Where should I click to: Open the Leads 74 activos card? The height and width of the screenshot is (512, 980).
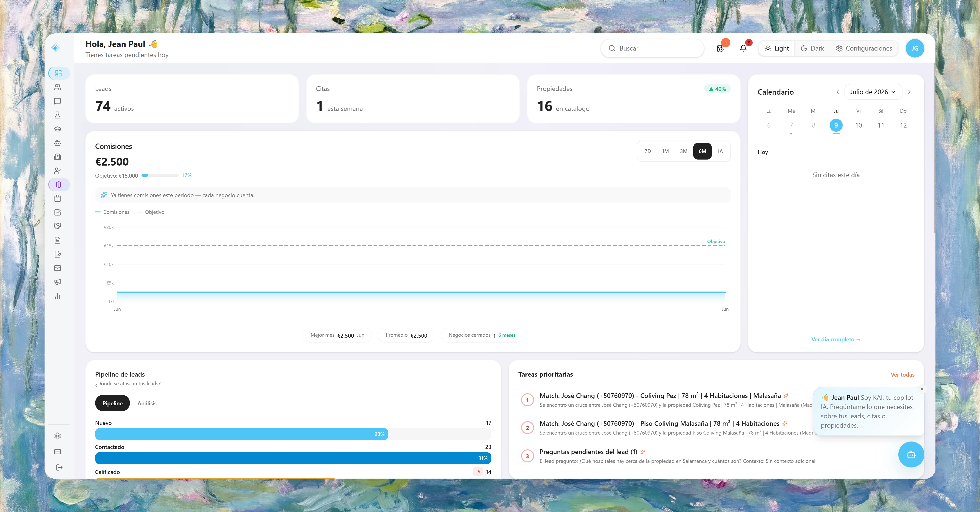pos(192,99)
